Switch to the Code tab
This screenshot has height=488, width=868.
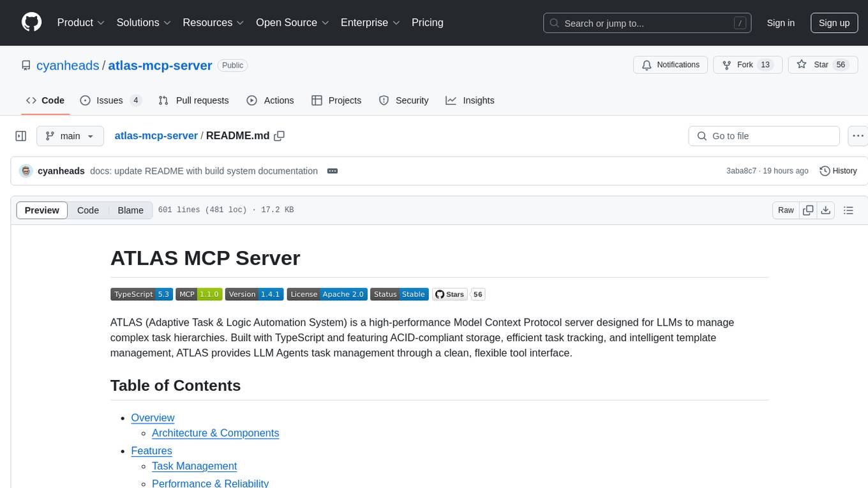point(45,100)
